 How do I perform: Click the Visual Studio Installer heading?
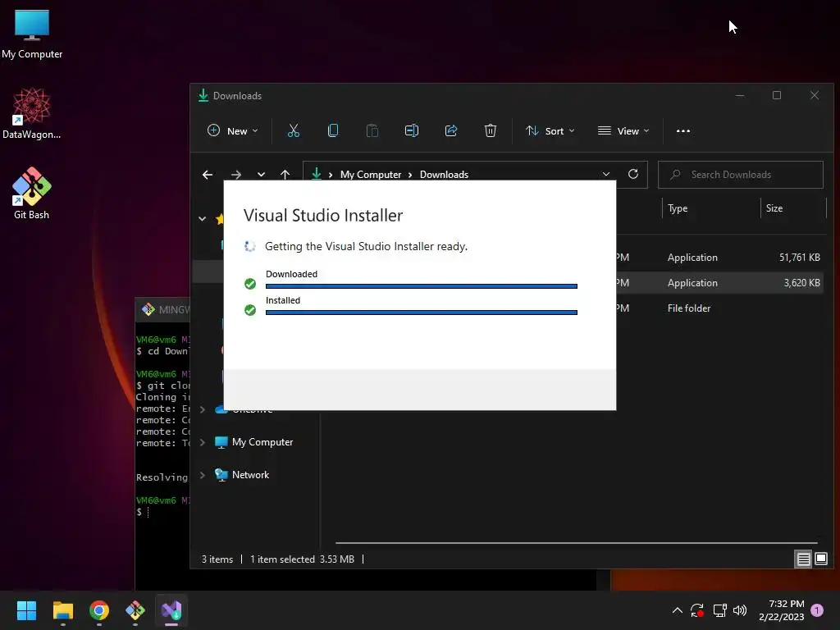[x=323, y=216]
